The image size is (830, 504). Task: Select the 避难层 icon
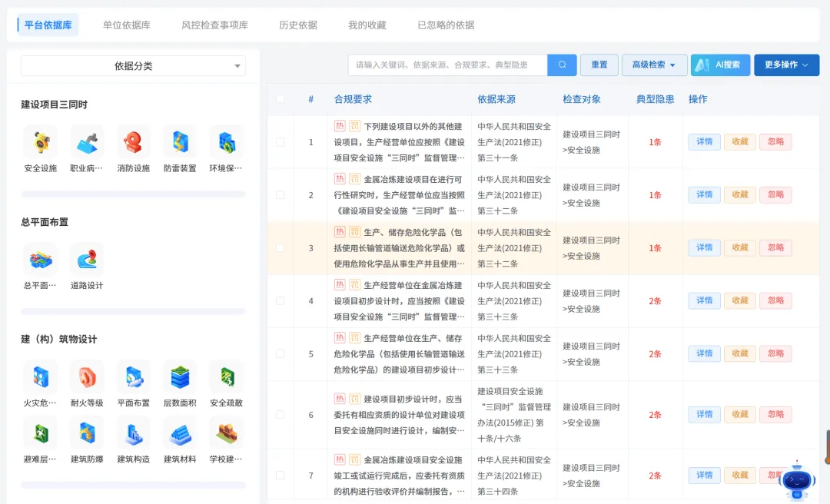coord(41,433)
